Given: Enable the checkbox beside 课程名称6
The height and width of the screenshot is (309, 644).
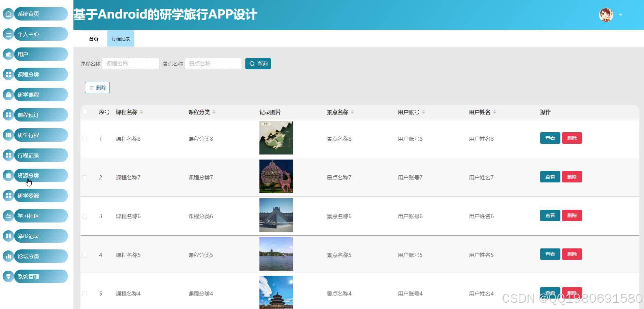Looking at the screenshot, I should coord(85,216).
